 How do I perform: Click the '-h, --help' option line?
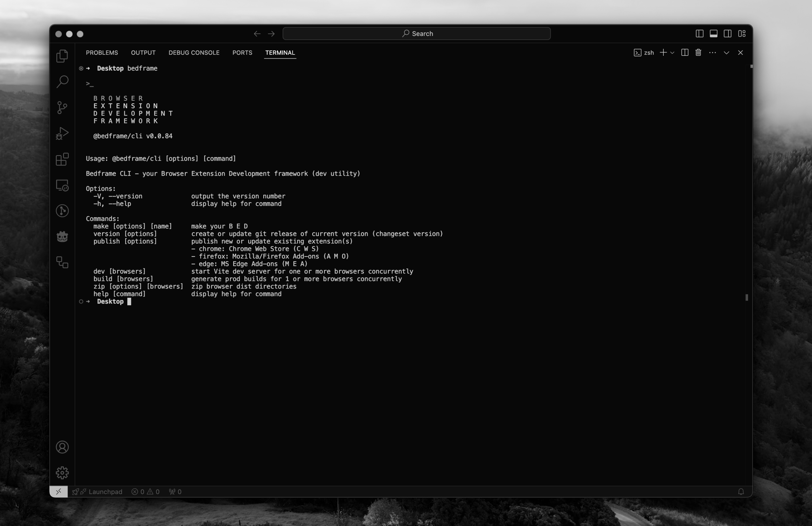(187, 204)
